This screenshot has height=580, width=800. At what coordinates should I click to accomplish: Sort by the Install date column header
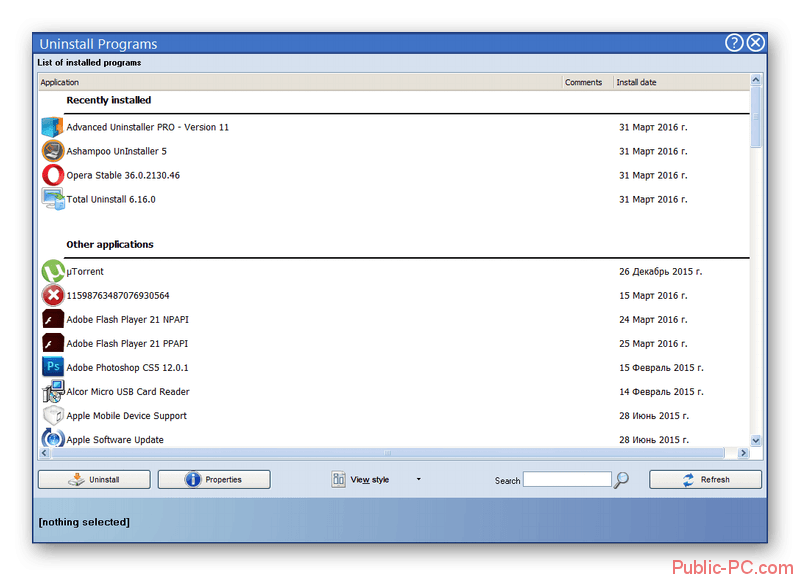681,82
